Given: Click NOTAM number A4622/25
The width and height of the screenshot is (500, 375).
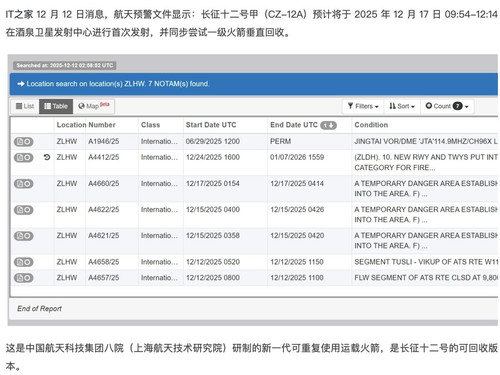Looking at the screenshot, I should [103, 209].
